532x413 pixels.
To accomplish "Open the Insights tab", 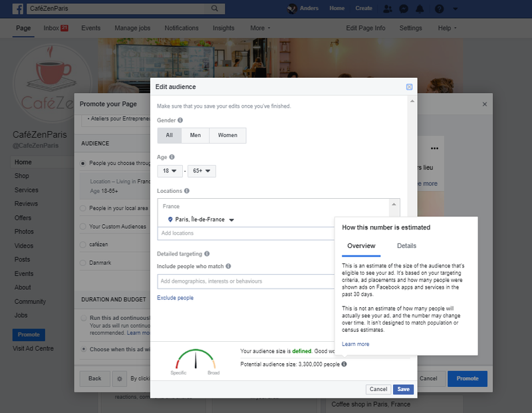I will [223, 28].
